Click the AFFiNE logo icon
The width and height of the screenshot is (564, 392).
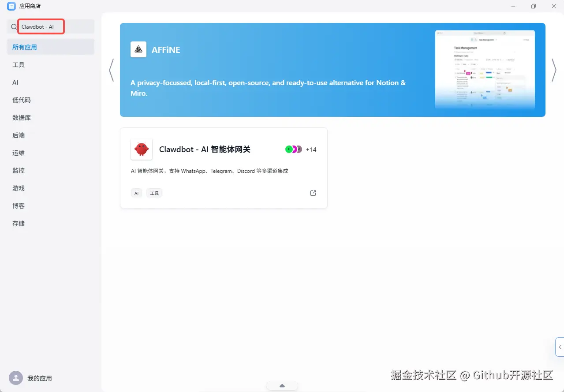(x=138, y=49)
